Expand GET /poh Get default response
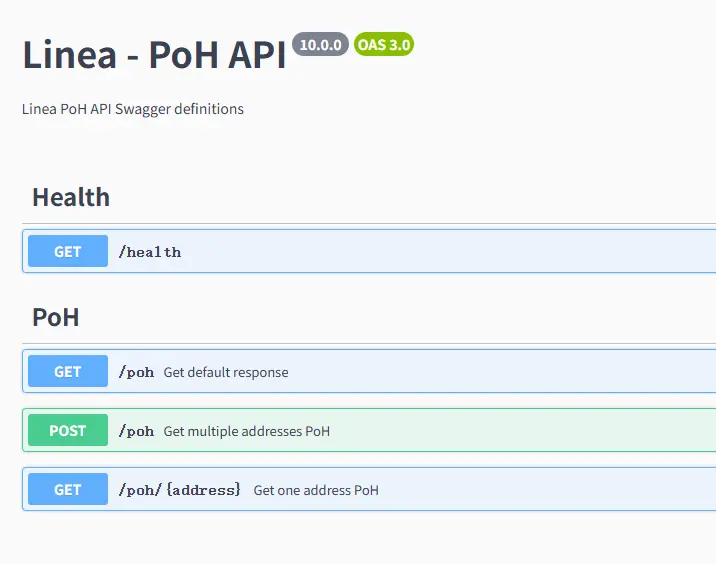716x564 pixels. [369, 371]
